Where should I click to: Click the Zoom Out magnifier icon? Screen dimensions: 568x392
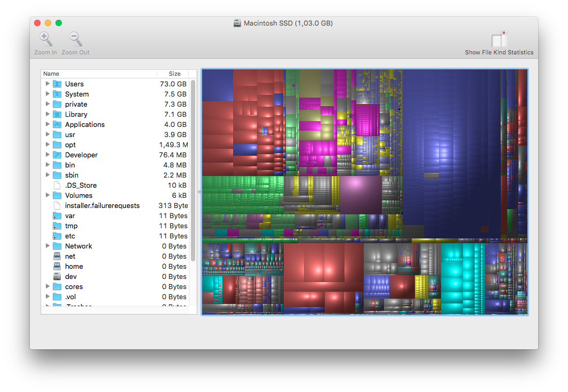(x=75, y=39)
